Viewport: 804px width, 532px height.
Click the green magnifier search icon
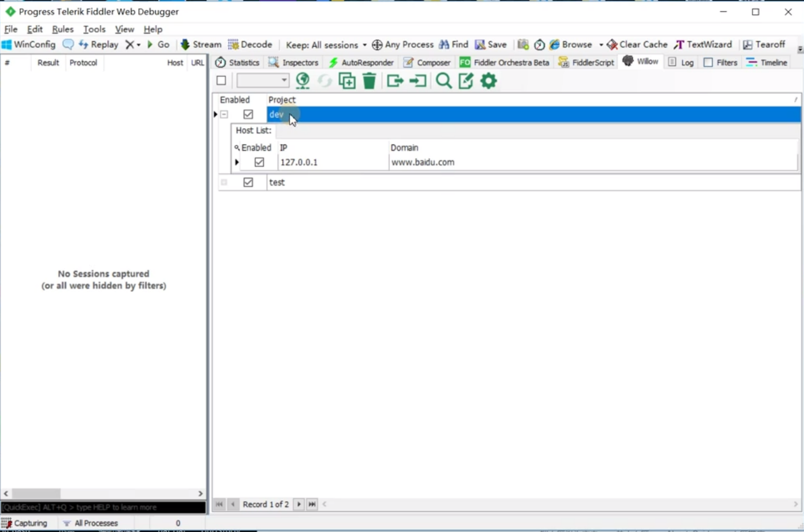tap(444, 81)
